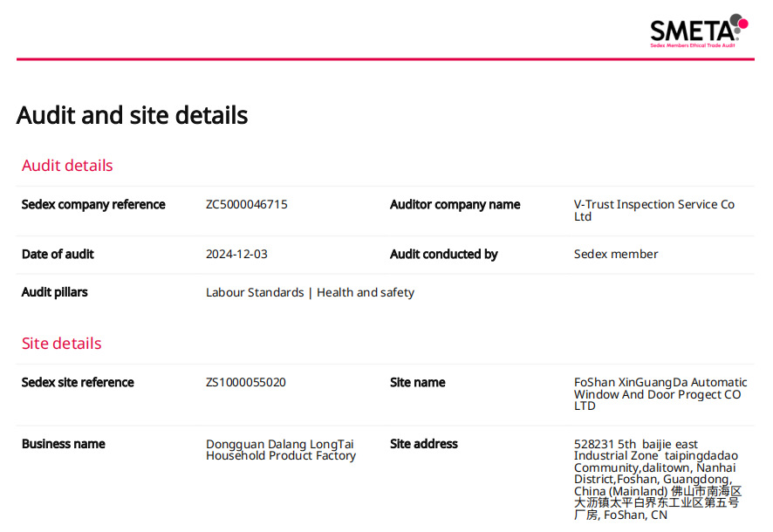Click the 'Audit and site details' heading
This screenshot has width=773, height=532.
point(132,116)
